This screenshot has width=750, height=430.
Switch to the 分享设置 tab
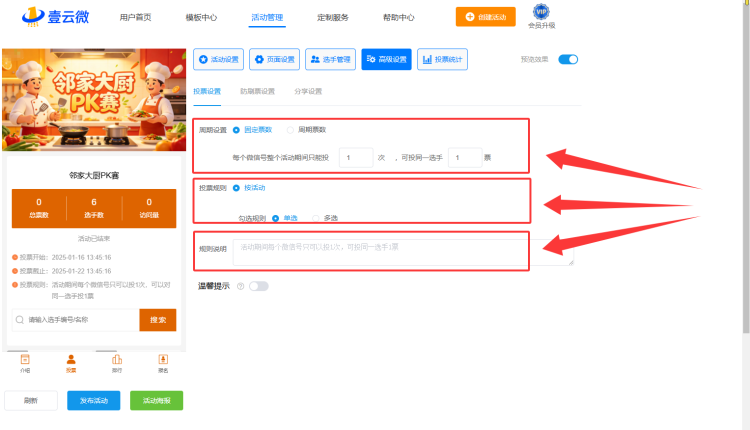click(308, 91)
